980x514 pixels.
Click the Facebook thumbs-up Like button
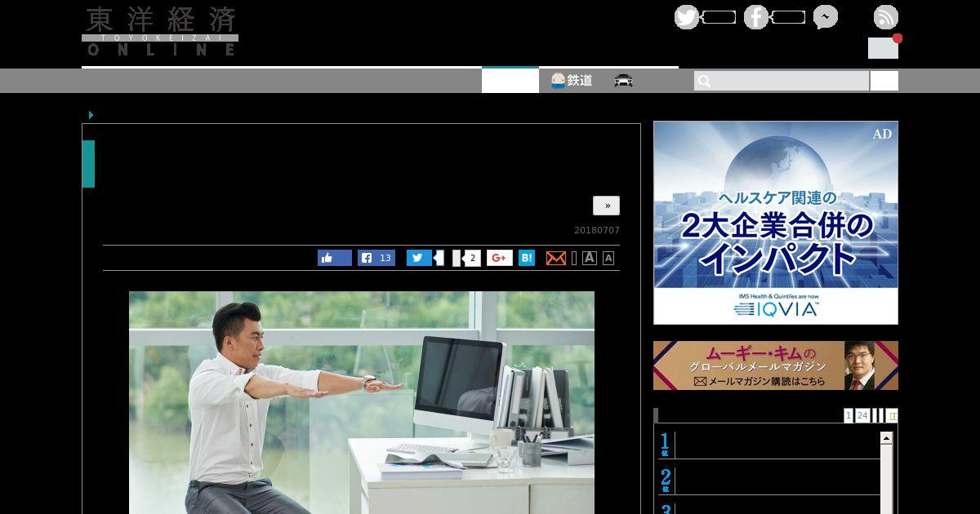(335, 258)
